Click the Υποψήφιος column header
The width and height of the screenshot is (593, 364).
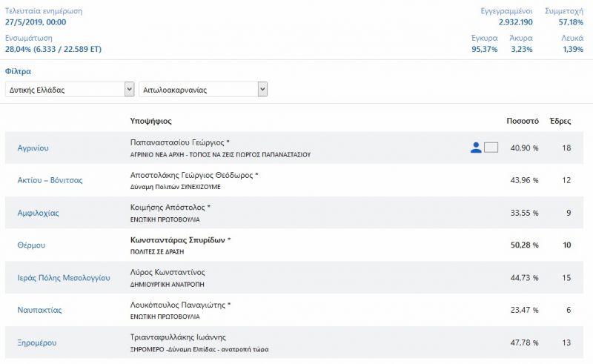pos(151,121)
